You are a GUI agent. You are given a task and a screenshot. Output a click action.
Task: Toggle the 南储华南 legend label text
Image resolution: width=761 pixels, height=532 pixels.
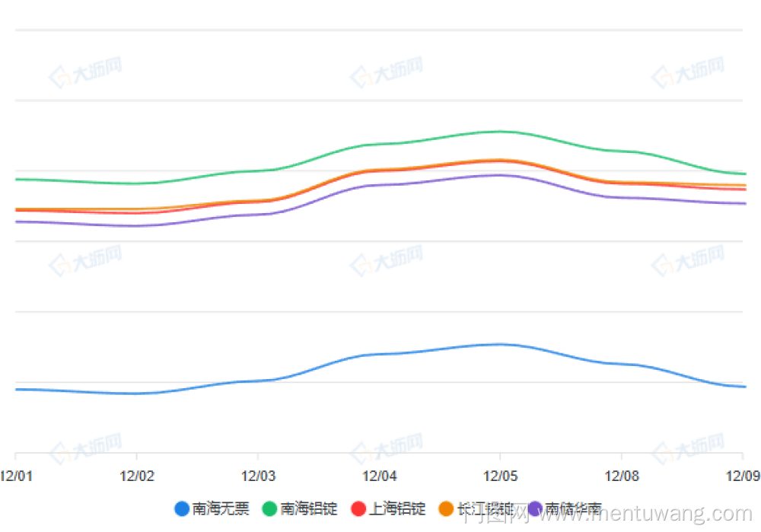coord(574,508)
